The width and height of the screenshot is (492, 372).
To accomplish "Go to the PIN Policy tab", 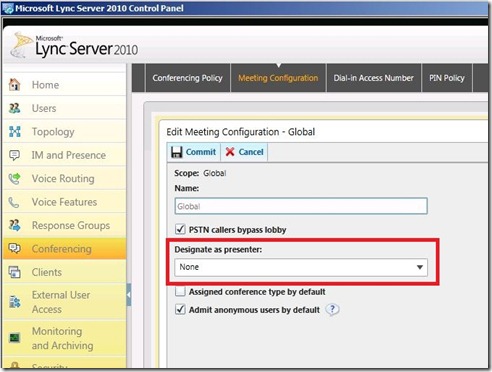I will coord(447,78).
